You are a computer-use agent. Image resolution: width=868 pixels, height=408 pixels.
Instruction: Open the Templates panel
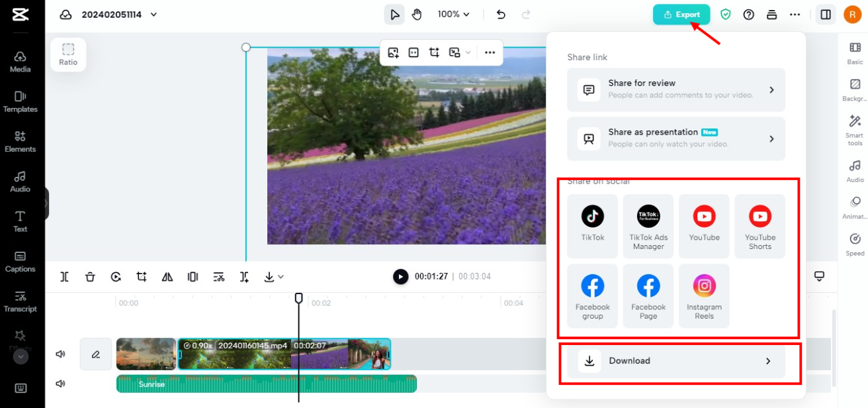[20, 101]
